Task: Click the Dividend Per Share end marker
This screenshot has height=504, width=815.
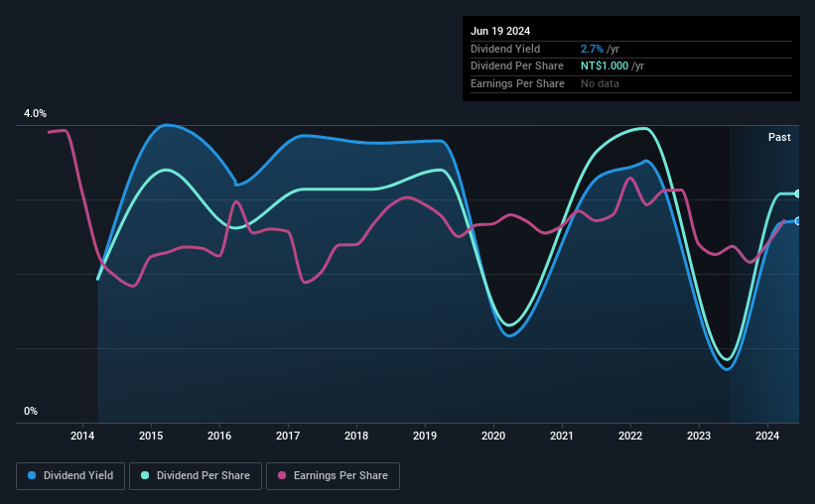Action: pos(798,193)
